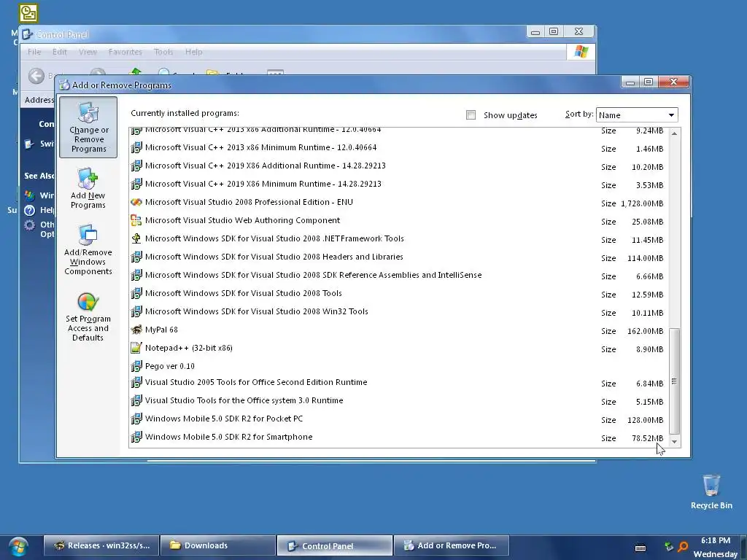747x560 pixels.
Task: Select Visual Studio 2005 Tools for Office Second Edition Runtime
Action: [x=256, y=382]
